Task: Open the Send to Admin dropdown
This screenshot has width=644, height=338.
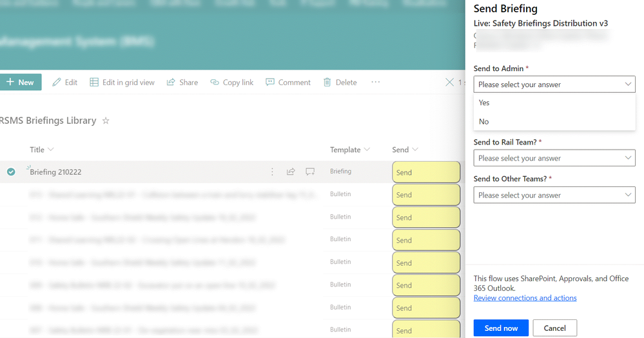Action: pyautogui.click(x=554, y=84)
